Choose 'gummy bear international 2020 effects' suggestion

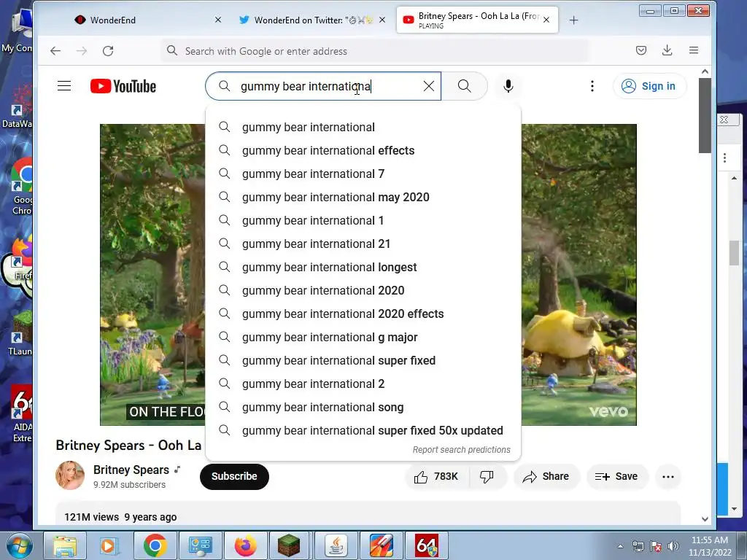(363, 314)
